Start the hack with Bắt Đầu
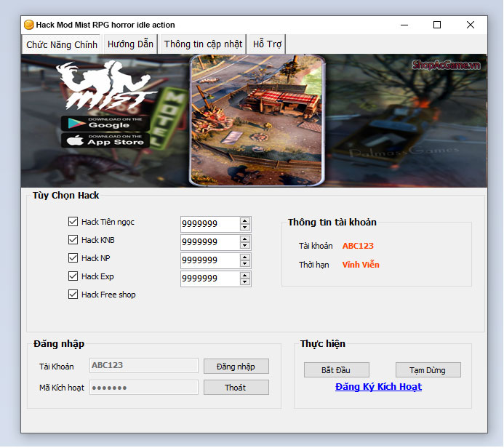 (336, 370)
